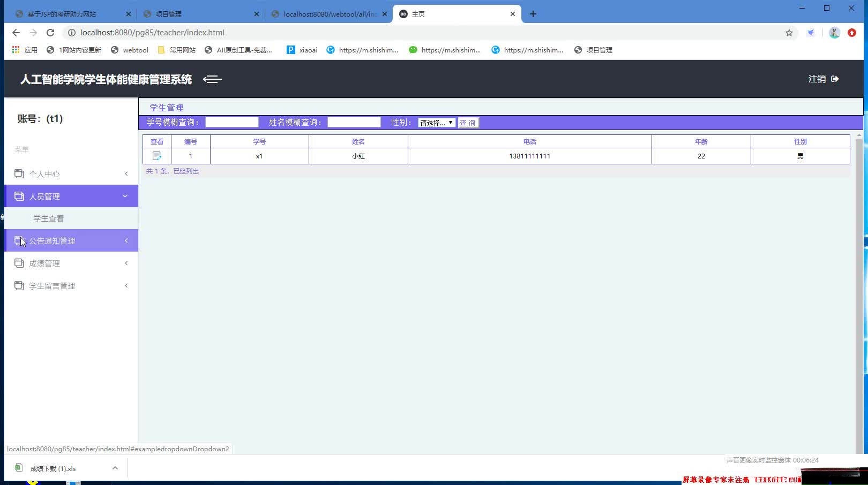This screenshot has width=868, height=485.
Task: Open the xiaoai bookmark
Action: 302,50
